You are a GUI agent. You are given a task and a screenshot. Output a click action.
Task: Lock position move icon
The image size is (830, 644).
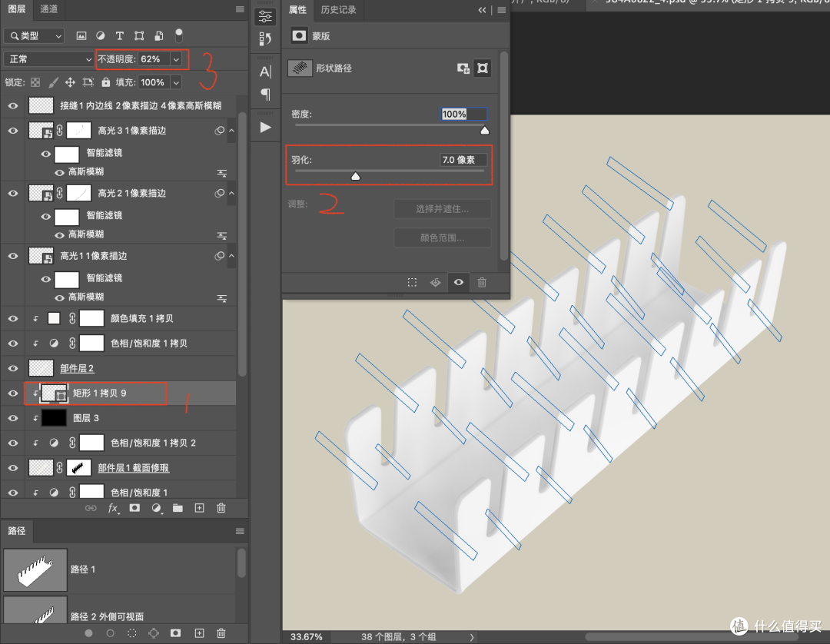coord(70,82)
